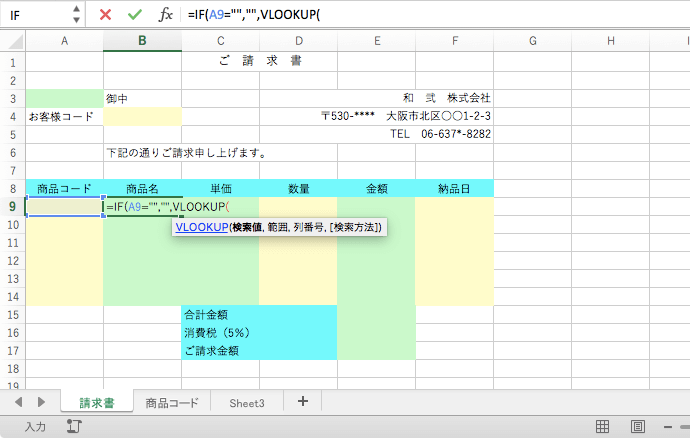The width and height of the screenshot is (690, 438).
Task: Select column G header
Action: pos(532,41)
